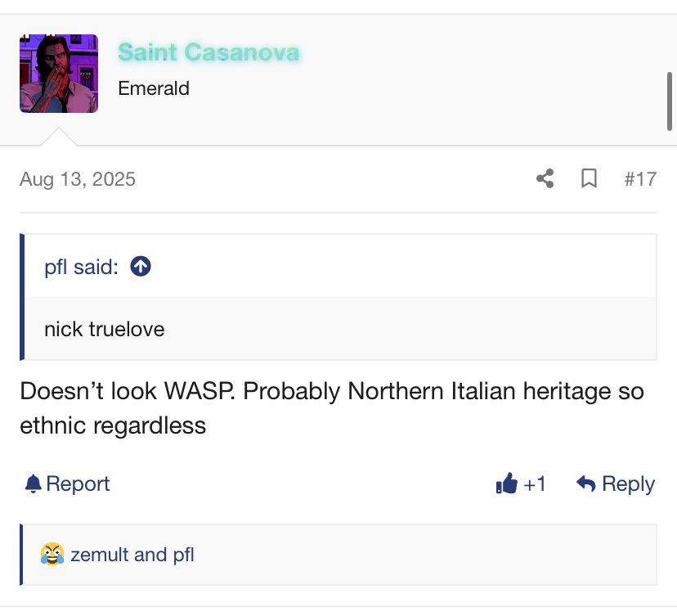Click the vertical scrollbar on the right
The height and width of the screenshot is (616, 677).
[x=670, y=101]
